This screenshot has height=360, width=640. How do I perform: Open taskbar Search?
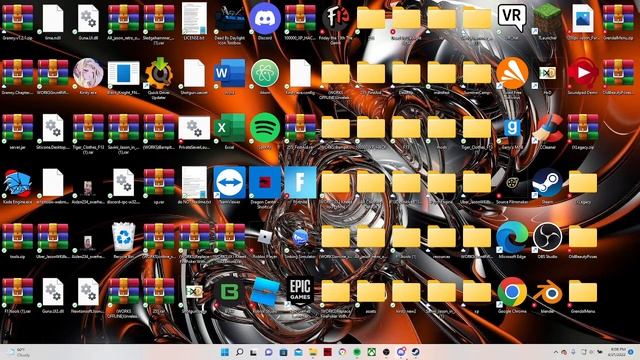[x=240, y=352]
